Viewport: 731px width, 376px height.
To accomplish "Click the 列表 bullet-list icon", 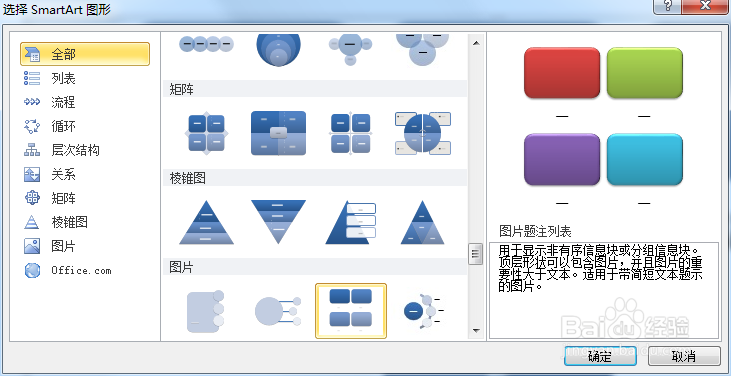I will point(32,78).
